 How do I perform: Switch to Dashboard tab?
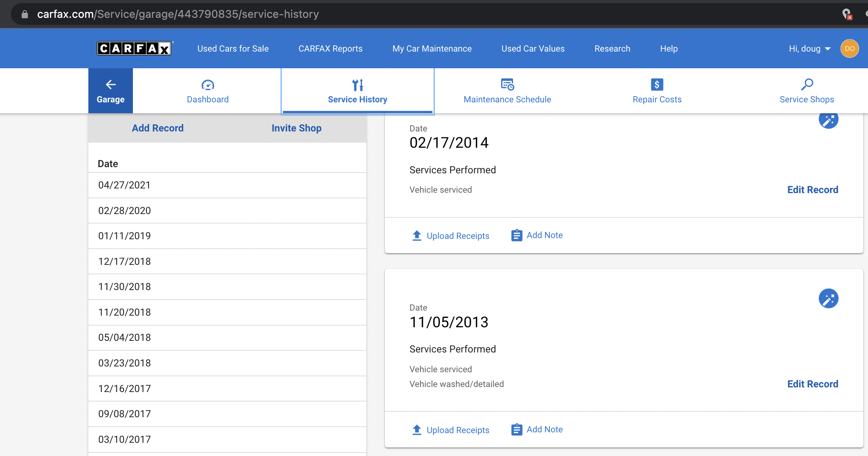click(x=208, y=91)
